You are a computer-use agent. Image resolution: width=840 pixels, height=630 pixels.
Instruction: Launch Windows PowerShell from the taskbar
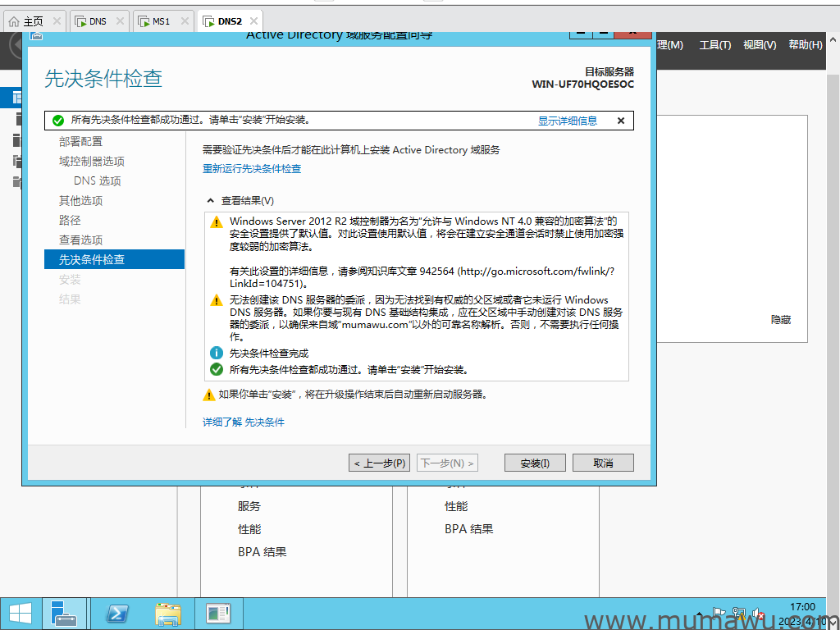[x=116, y=614]
